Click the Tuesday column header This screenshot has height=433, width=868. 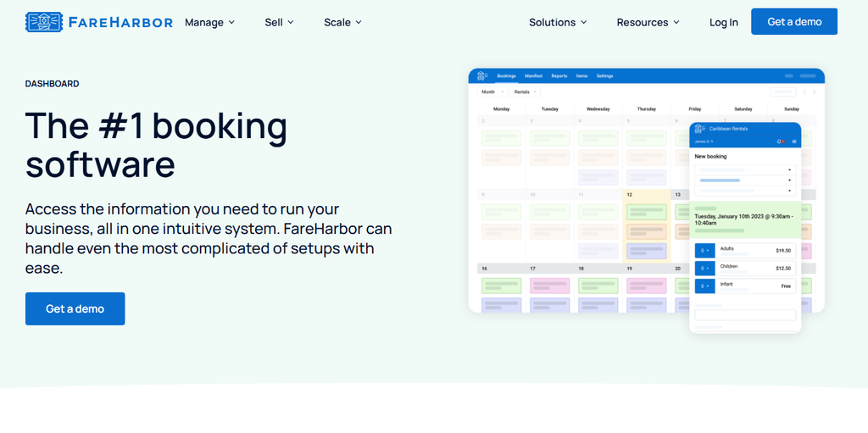pyautogui.click(x=549, y=109)
